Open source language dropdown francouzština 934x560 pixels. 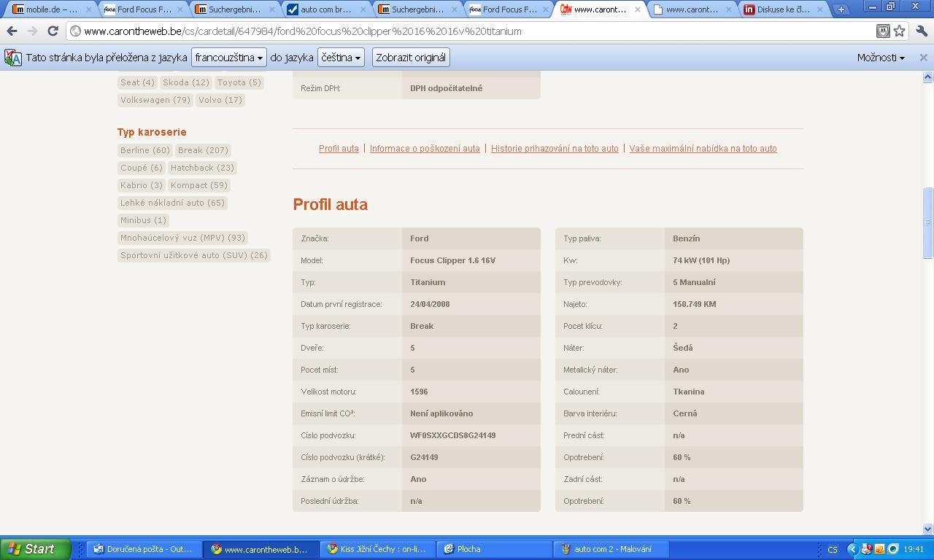click(x=229, y=58)
